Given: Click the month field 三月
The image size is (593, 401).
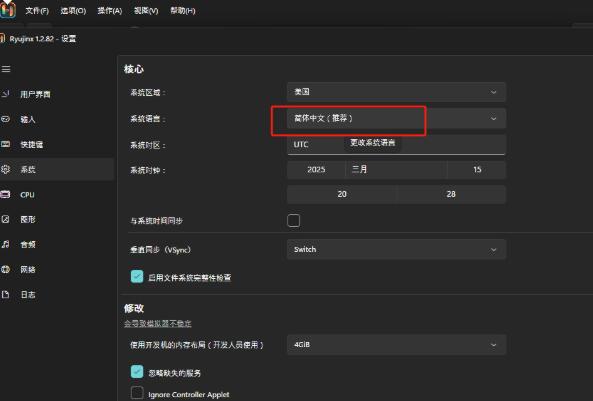Looking at the screenshot, I should (x=396, y=169).
